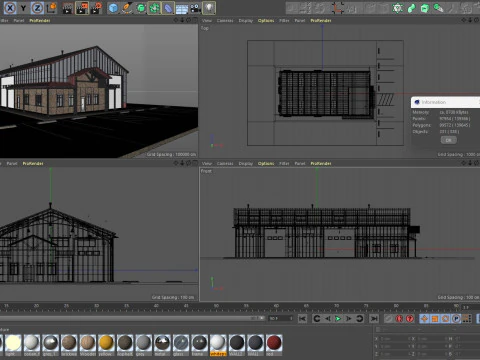Click OK in the Information dialog
This screenshot has height=360, width=480.
pos(448,140)
